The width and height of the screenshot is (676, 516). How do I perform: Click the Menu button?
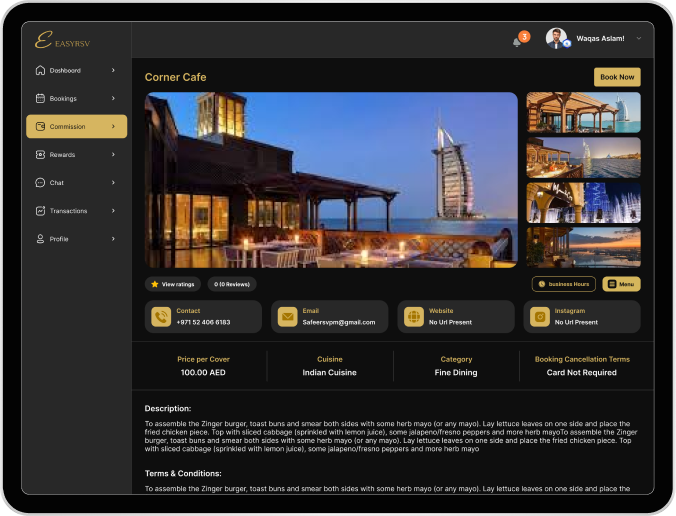[x=621, y=284]
